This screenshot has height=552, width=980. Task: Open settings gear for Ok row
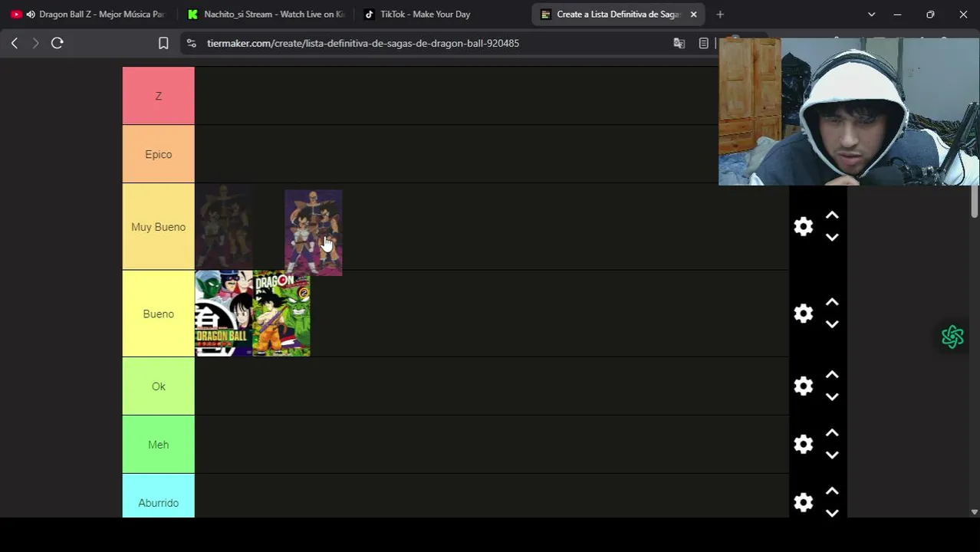pyautogui.click(x=803, y=386)
